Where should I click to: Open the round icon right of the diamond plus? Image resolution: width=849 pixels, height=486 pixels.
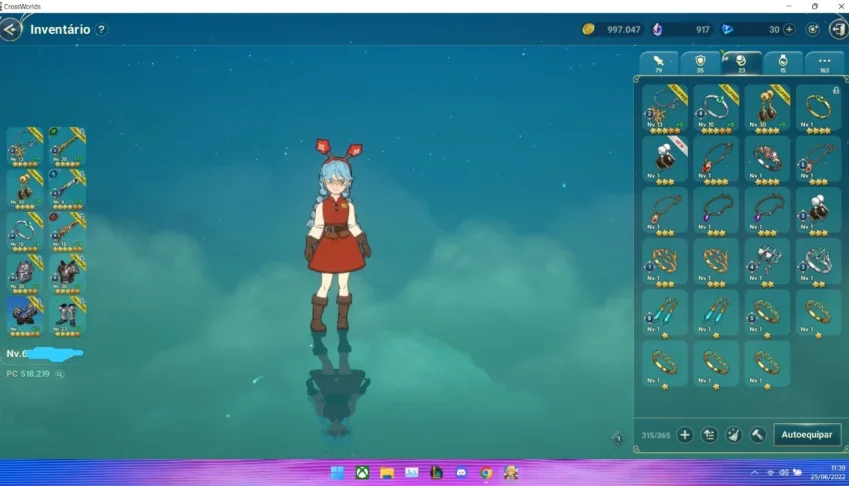tap(813, 29)
